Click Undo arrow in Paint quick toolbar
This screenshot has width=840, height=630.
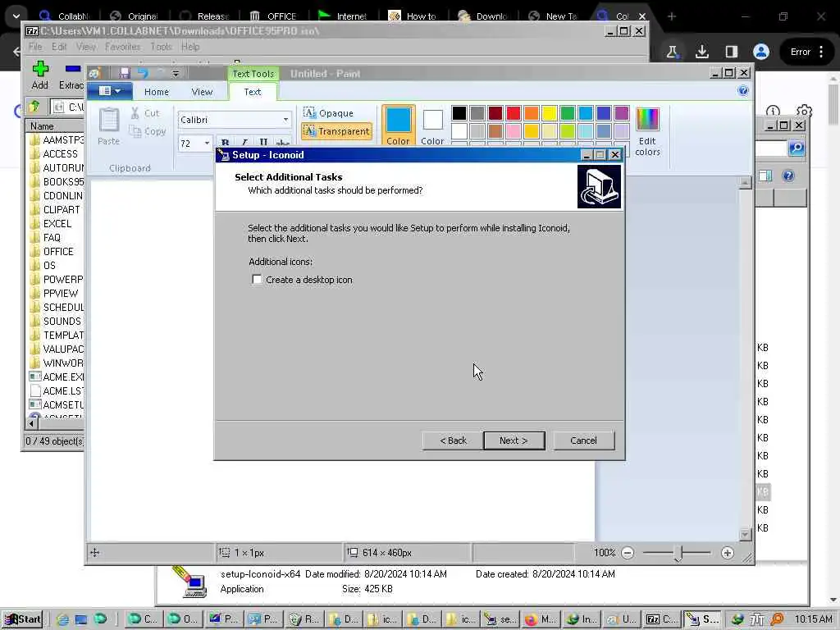[142, 73]
